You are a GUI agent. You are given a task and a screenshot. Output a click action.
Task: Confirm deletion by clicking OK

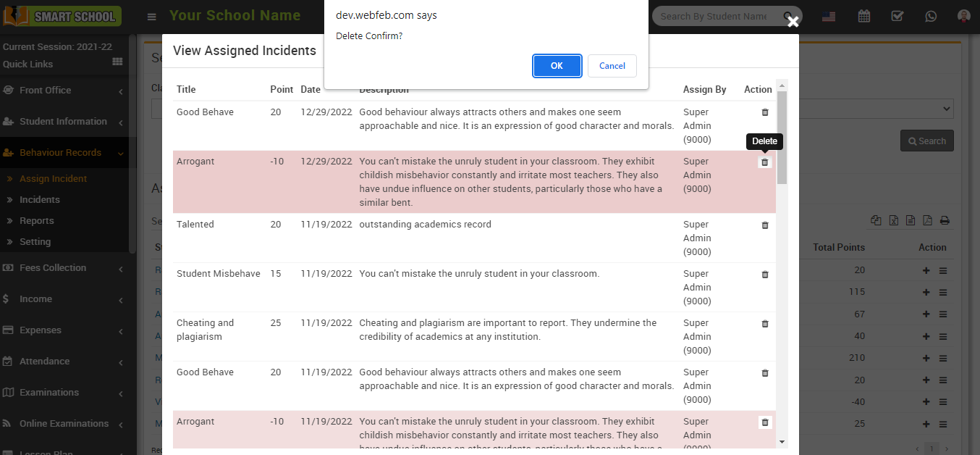[557, 66]
